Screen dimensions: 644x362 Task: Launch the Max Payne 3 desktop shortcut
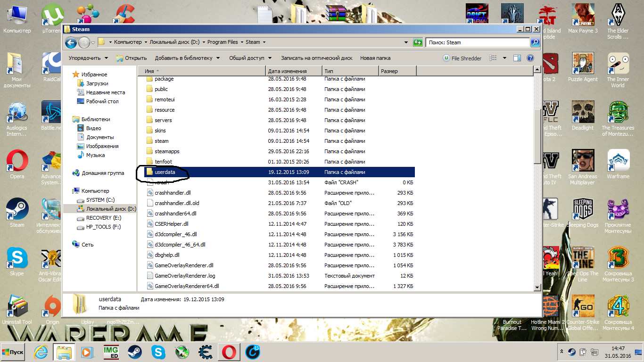[x=583, y=19]
